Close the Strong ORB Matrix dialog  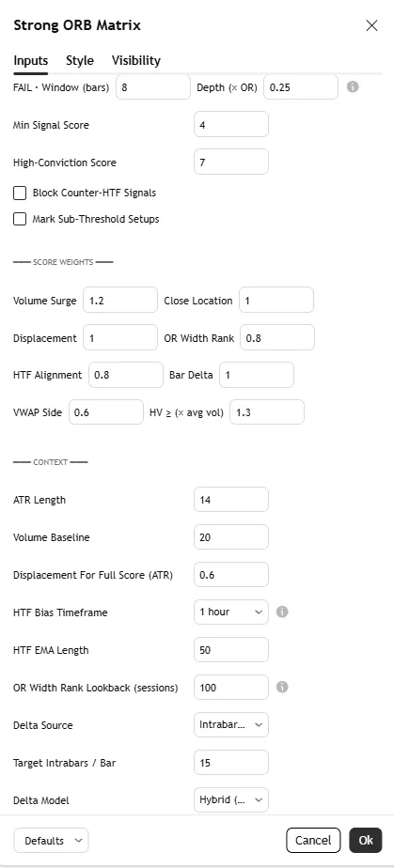coord(371,25)
